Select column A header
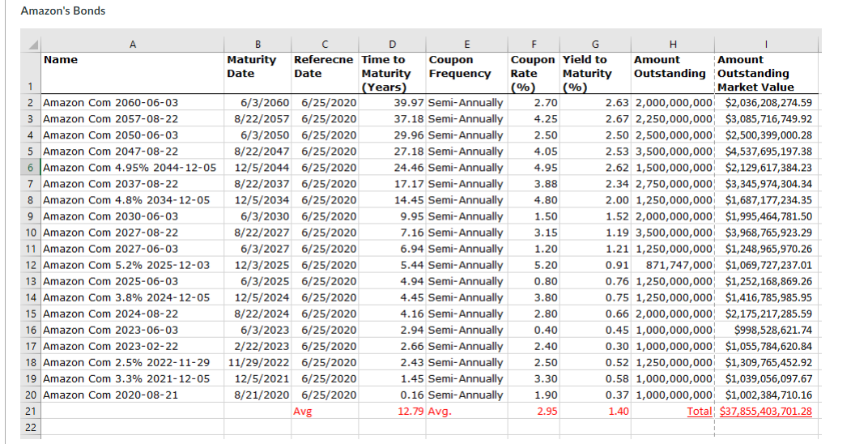 point(132,45)
